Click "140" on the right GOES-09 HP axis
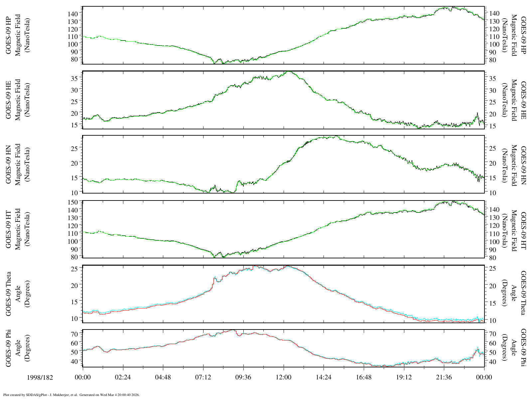This screenshot has width=532, height=399. pos(494,13)
